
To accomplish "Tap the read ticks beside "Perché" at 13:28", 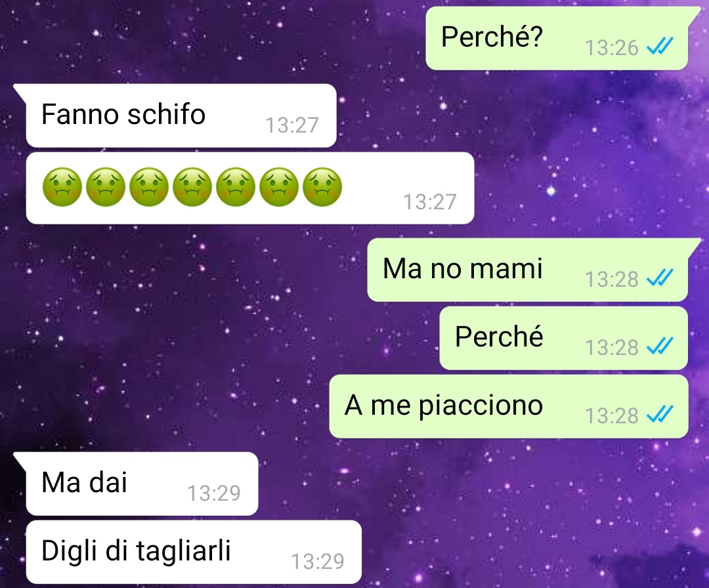I will click(x=660, y=346).
